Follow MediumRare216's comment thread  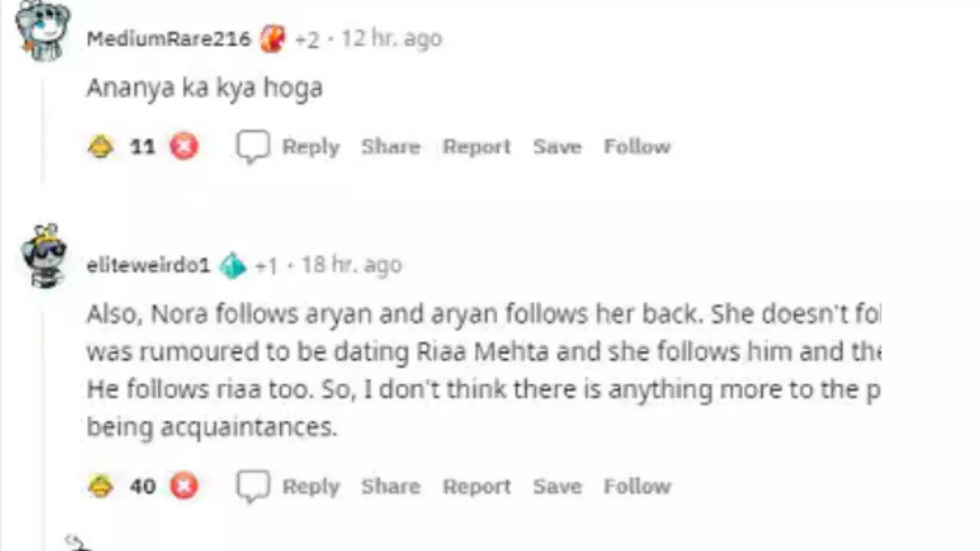[x=636, y=146]
